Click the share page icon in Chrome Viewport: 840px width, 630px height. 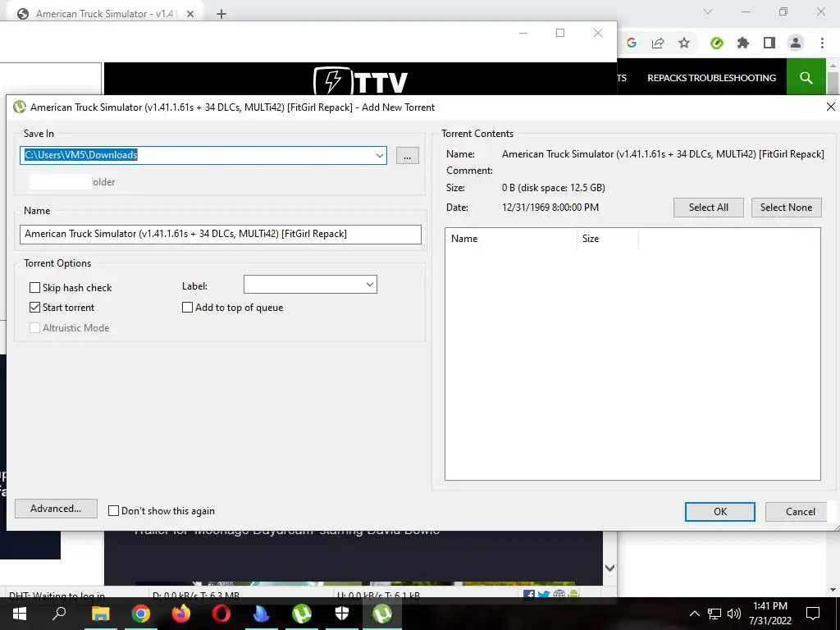click(658, 43)
